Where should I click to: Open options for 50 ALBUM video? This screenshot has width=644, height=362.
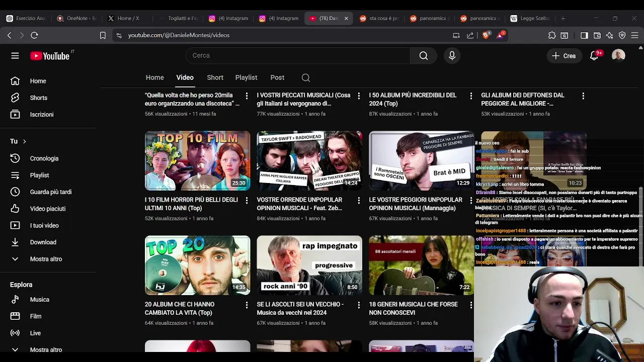click(x=471, y=96)
